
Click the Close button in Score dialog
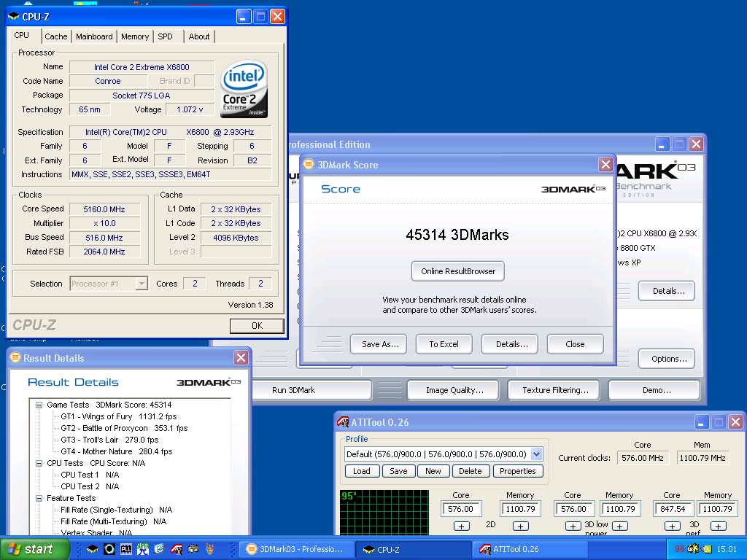tap(575, 344)
